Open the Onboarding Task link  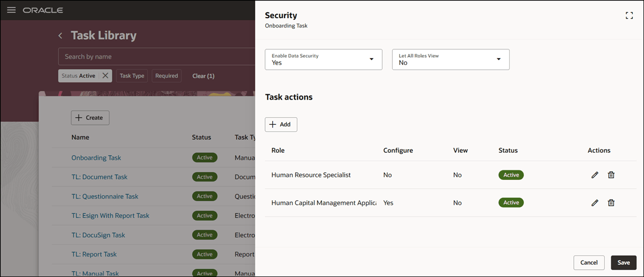click(x=96, y=158)
